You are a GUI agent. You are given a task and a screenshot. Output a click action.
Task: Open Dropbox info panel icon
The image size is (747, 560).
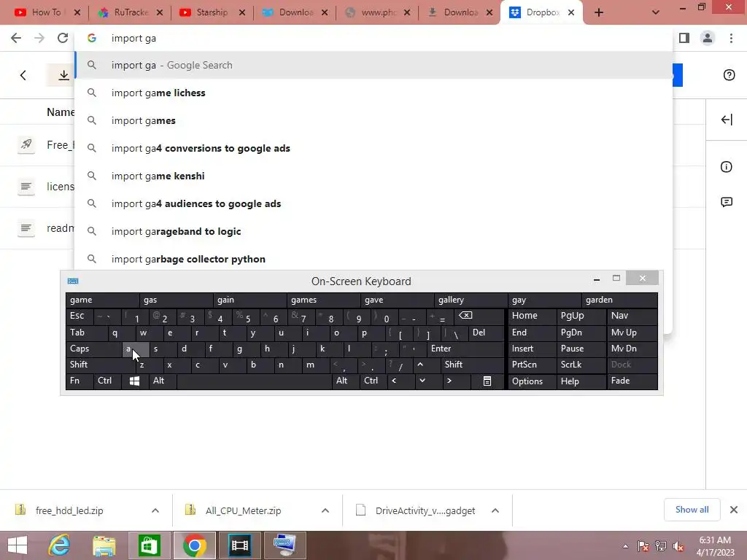coord(726,167)
